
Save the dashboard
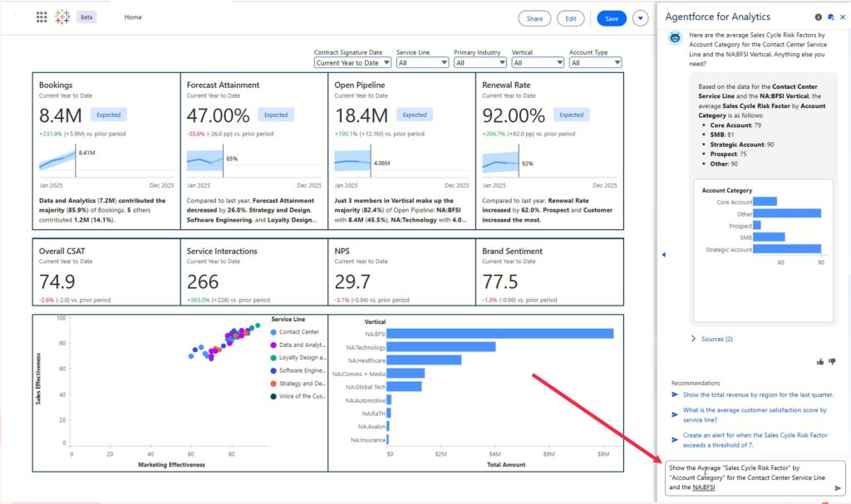pos(612,18)
